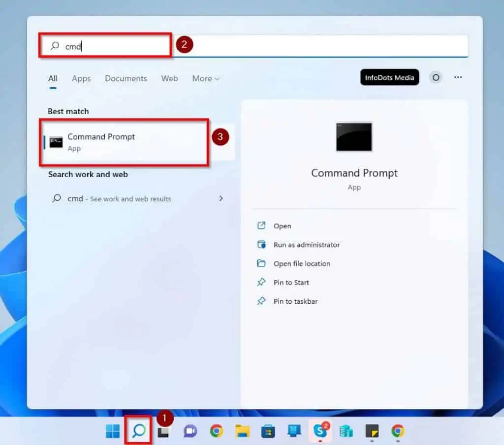This screenshot has height=445, width=504.
Task: Click Run as administrator
Action: click(306, 245)
